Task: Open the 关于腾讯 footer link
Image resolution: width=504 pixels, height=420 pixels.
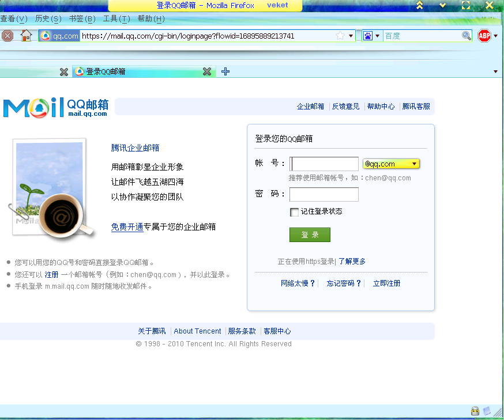Action: (152, 331)
